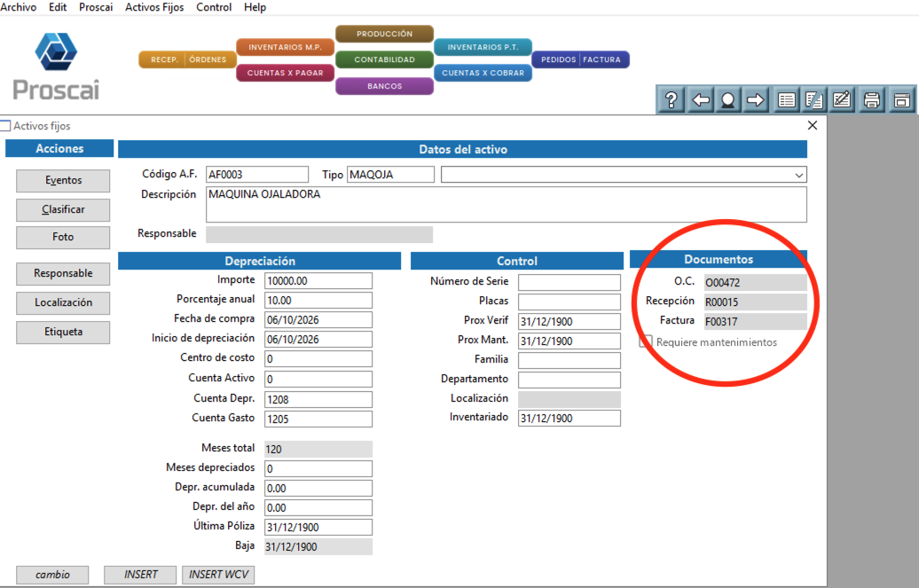Go to previous record with left arrow

tap(700, 99)
